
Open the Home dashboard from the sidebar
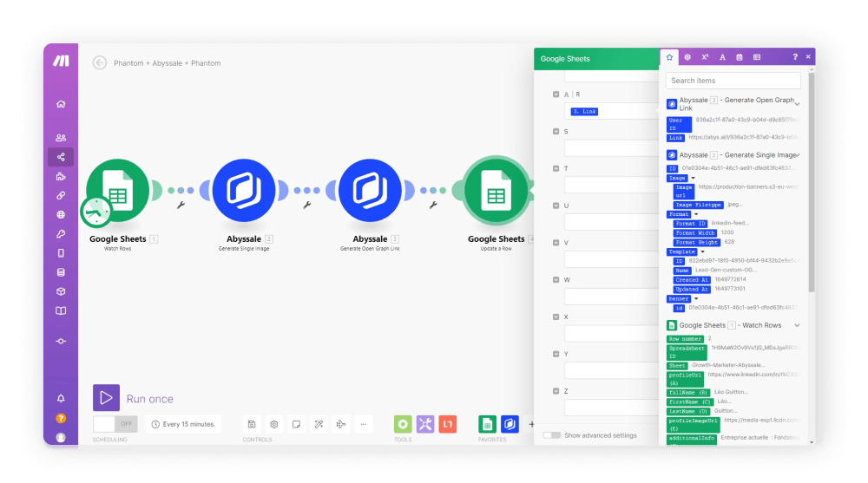pos(61,104)
